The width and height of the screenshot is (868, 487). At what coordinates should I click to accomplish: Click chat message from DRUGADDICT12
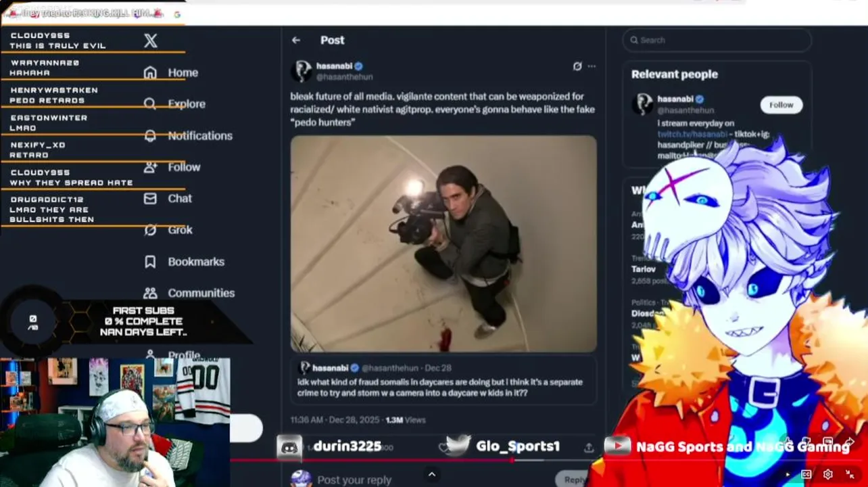pos(51,209)
